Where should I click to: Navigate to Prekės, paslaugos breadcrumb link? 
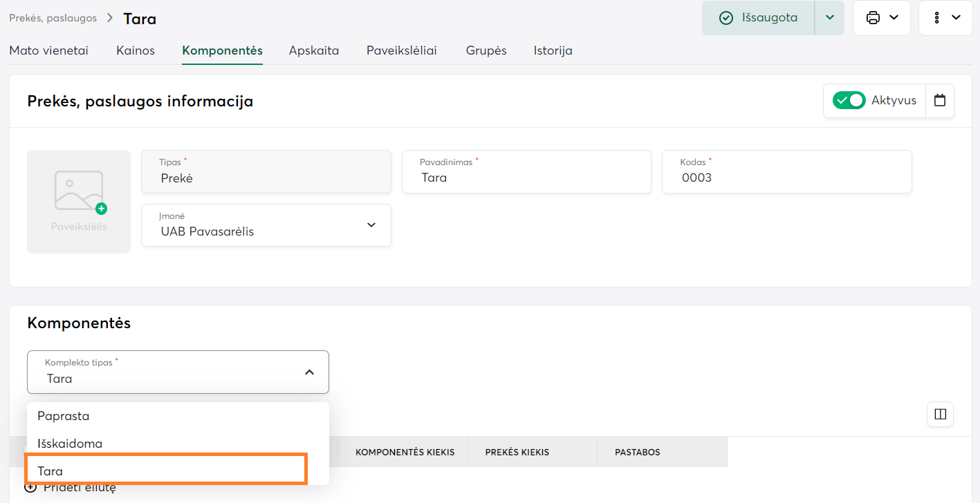(x=53, y=18)
